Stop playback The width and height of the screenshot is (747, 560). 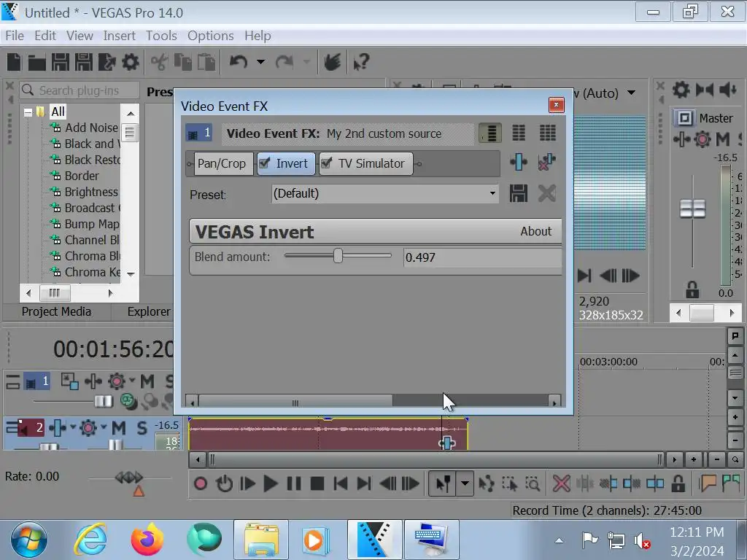[x=317, y=484]
